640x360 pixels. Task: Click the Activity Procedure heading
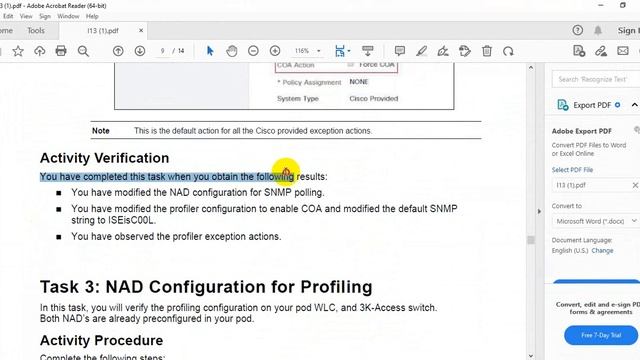click(102, 340)
